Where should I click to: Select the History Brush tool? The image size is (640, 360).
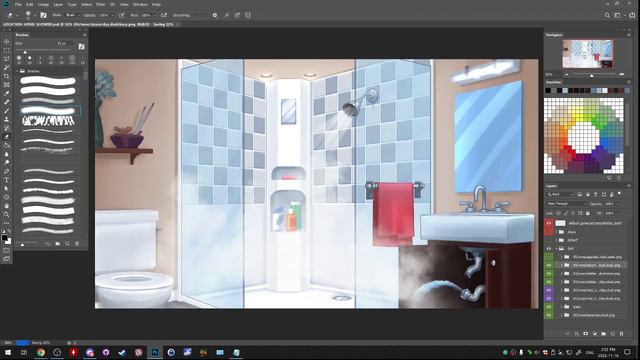pos(7,128)
